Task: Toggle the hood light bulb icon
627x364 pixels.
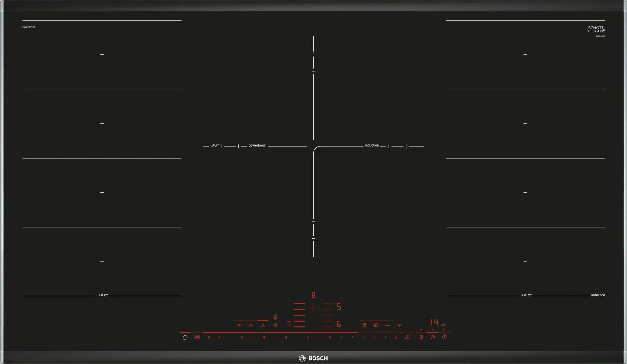Action: pos(251,325)
